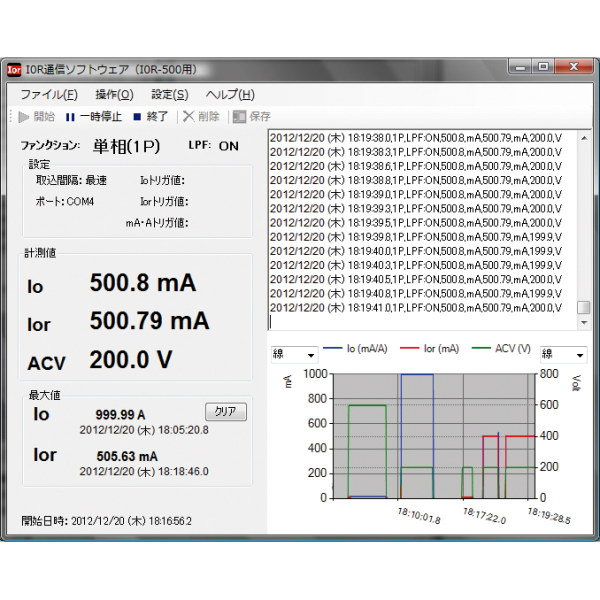Click inside the measurement graph plot area

click(434, 436)
